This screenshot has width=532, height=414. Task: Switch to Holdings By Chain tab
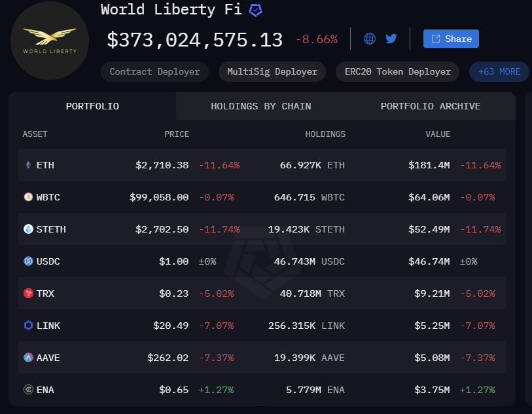[260, 106]
